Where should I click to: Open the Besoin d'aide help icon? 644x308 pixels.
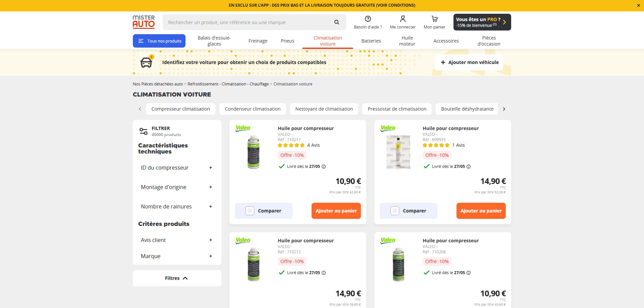tap(368, 19)
